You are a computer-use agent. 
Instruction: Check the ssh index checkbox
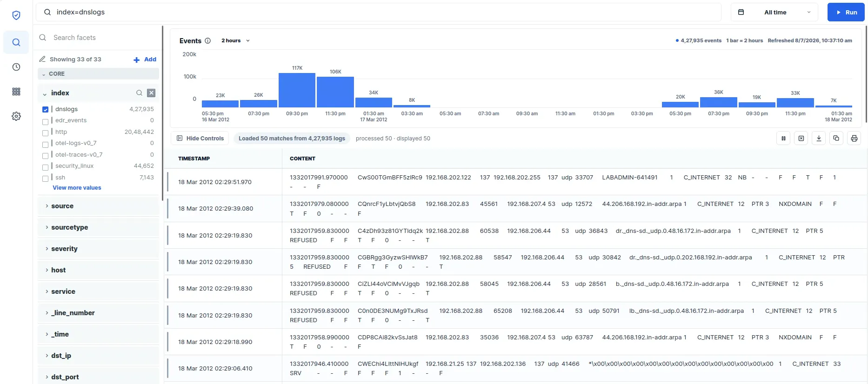pos(45,179)
